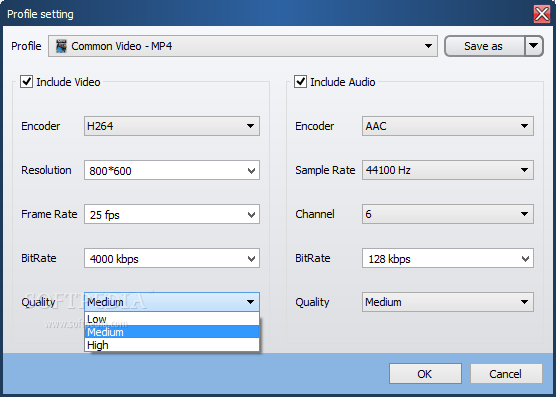Click the Save as button
This screenshot has width=556, height=397.
point(484,46)
